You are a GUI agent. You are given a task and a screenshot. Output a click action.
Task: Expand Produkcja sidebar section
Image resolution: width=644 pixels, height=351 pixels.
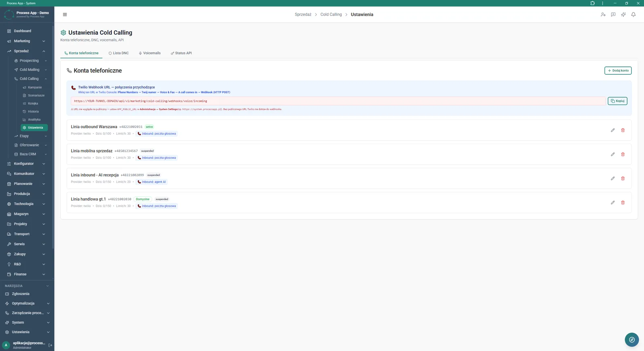[x=27, y=194]
